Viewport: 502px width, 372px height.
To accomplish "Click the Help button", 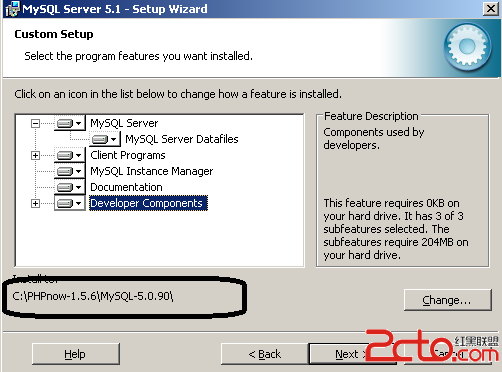I will click(x=76, y=354).
